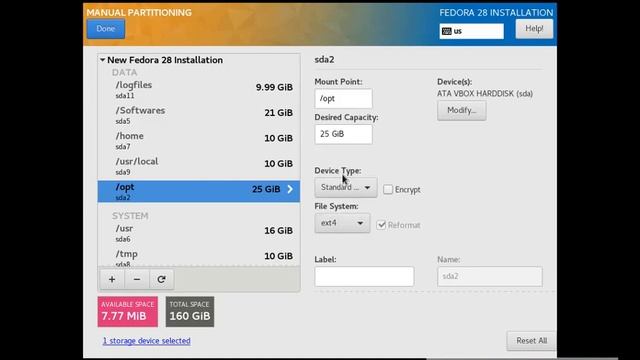Image resolution: width=640 pixels, height=360 pixels.
Task: Select the /Softwares partition row
Action: (x=199, y=115)
